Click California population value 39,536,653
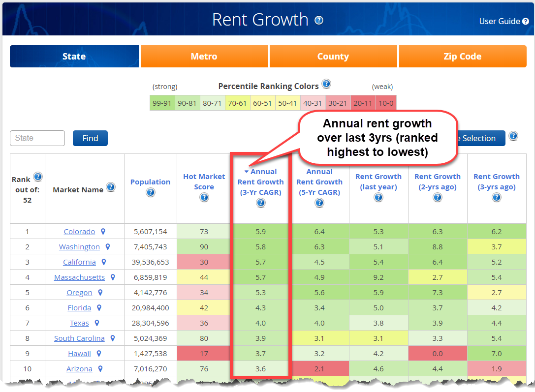 tap(151, 262)
